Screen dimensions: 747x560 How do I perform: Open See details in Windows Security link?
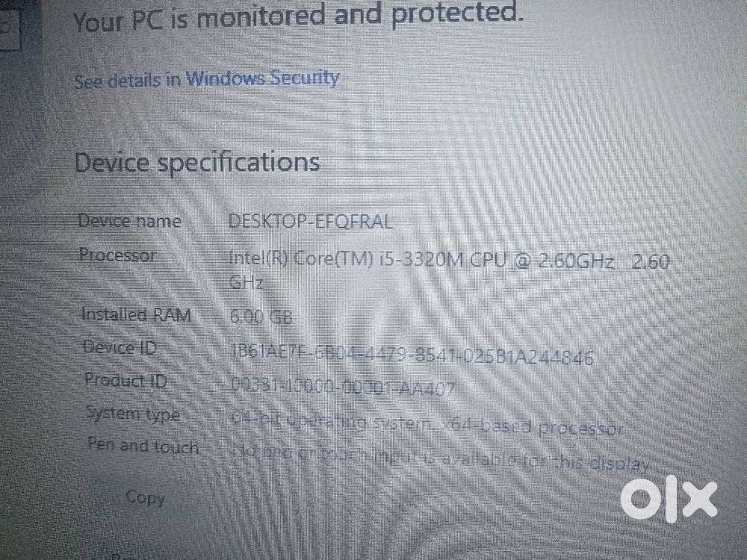click(207, 79)
